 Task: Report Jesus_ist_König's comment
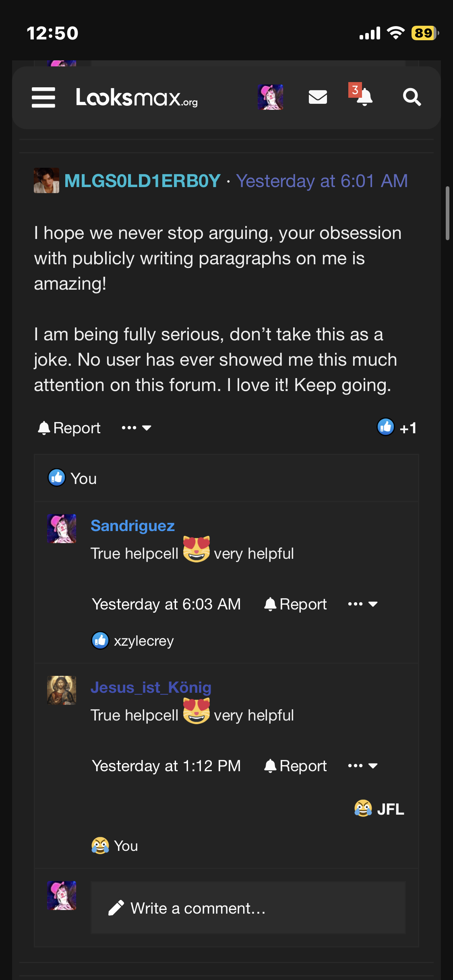pos(295,766)
